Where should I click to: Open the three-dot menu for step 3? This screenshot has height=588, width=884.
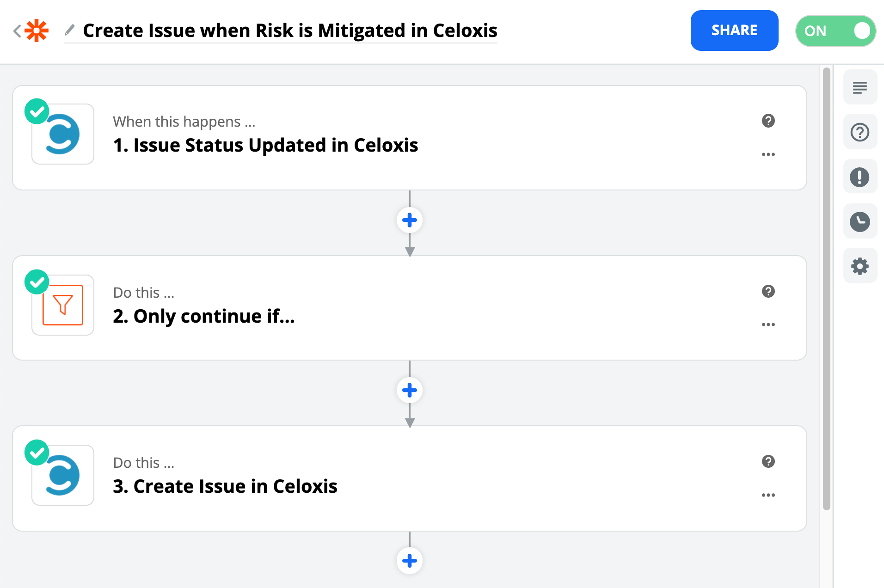pyautogui.click(x=768, y=495)
